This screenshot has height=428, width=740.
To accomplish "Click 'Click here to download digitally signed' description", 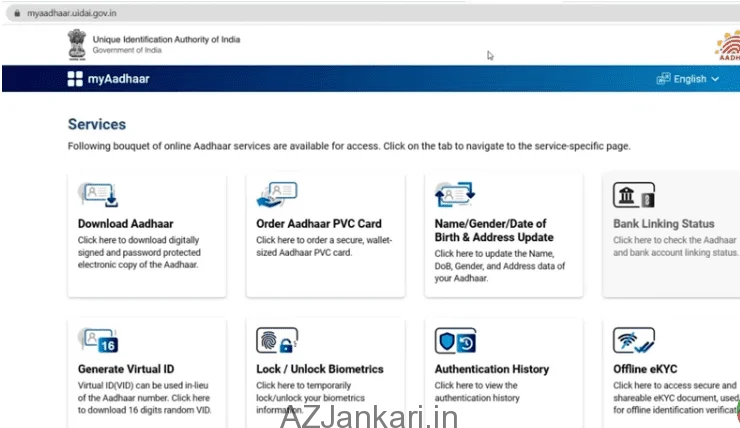I will click(x=139, y=252).
